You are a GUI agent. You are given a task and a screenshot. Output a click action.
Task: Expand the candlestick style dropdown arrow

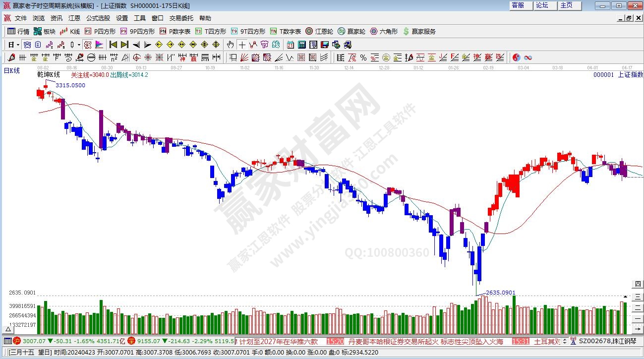tap(79, 45)
